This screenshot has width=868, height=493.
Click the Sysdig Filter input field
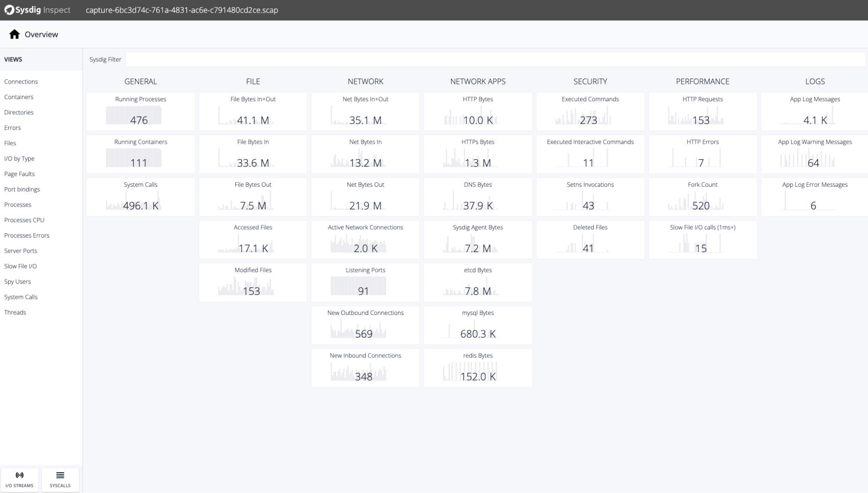pos(495,59)
